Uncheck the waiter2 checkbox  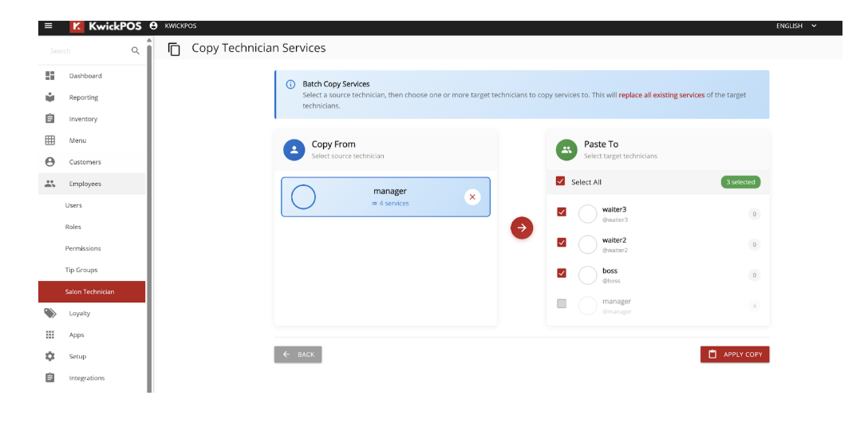pos(562,242)
